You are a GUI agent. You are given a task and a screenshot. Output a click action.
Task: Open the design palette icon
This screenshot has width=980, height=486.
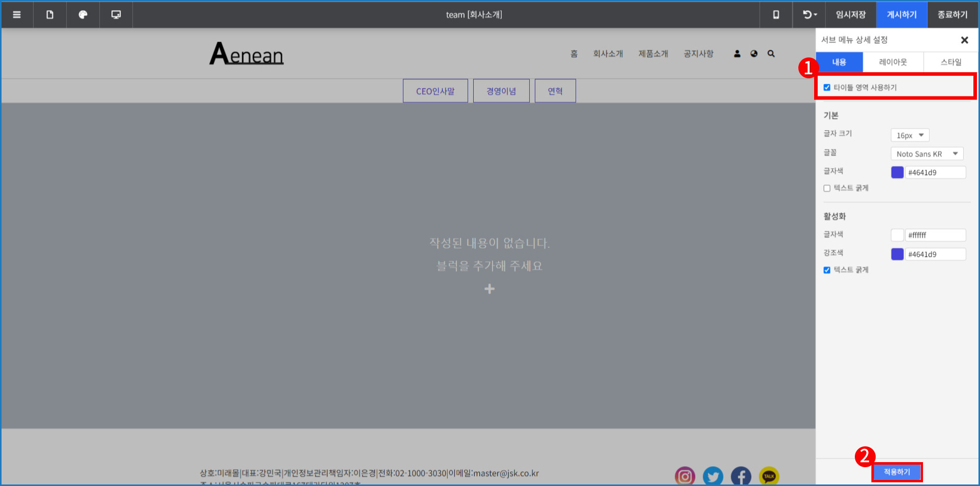[83, 15]
